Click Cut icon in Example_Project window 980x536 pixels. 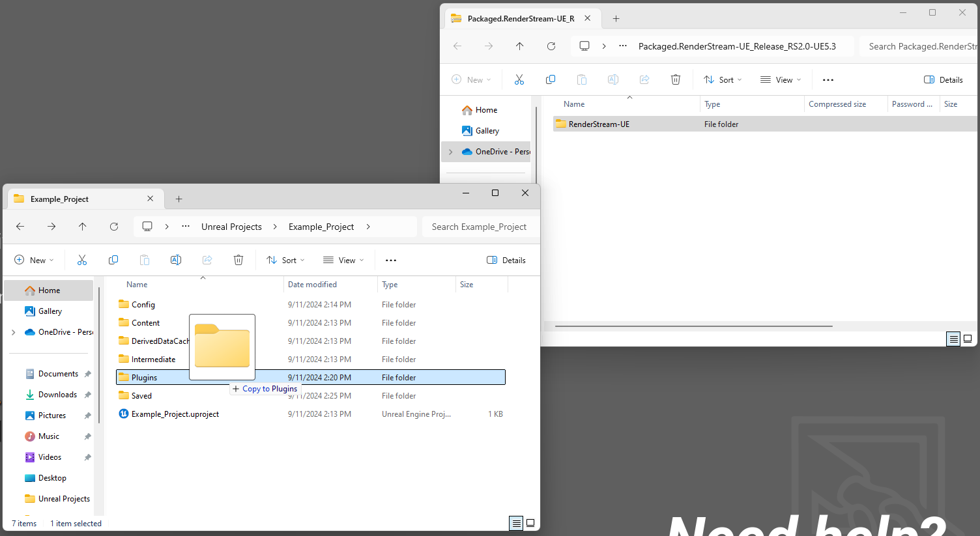click(82, 260)
